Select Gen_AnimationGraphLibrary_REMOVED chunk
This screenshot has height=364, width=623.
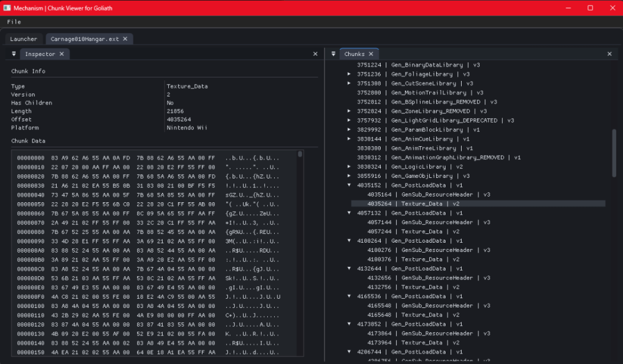pos(439,157)
